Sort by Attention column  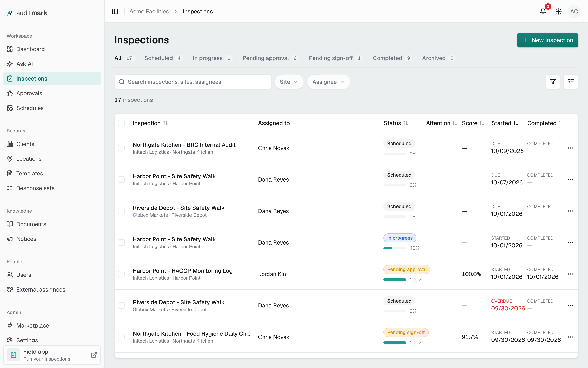[x=441, y=123]
